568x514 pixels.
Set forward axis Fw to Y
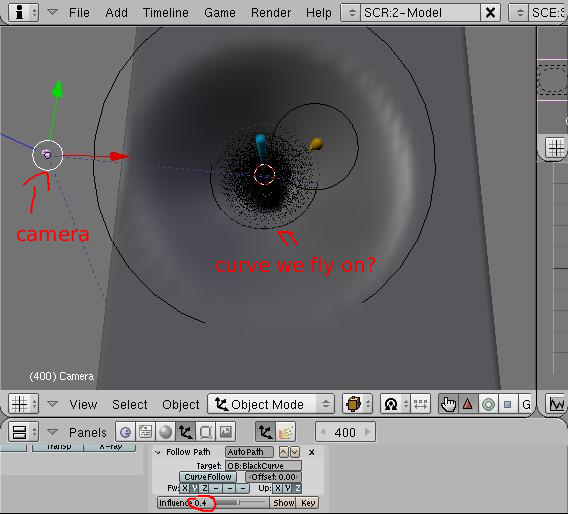(195, 488)
